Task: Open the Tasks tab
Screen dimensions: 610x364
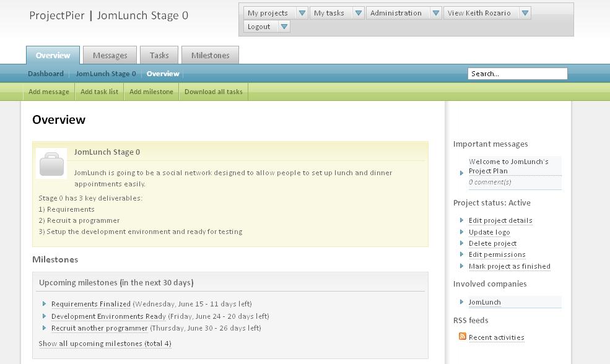Action: pos(159,55)
